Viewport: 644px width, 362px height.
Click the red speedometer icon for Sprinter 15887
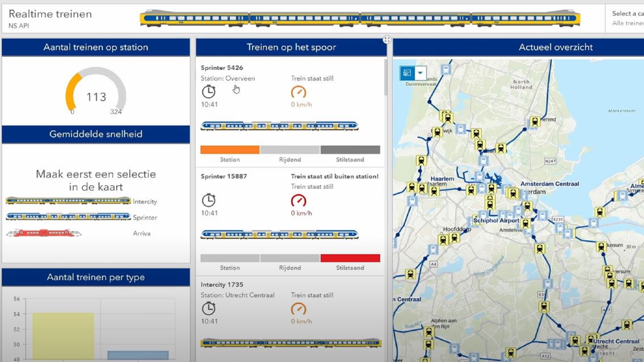(x=298, y=200)
